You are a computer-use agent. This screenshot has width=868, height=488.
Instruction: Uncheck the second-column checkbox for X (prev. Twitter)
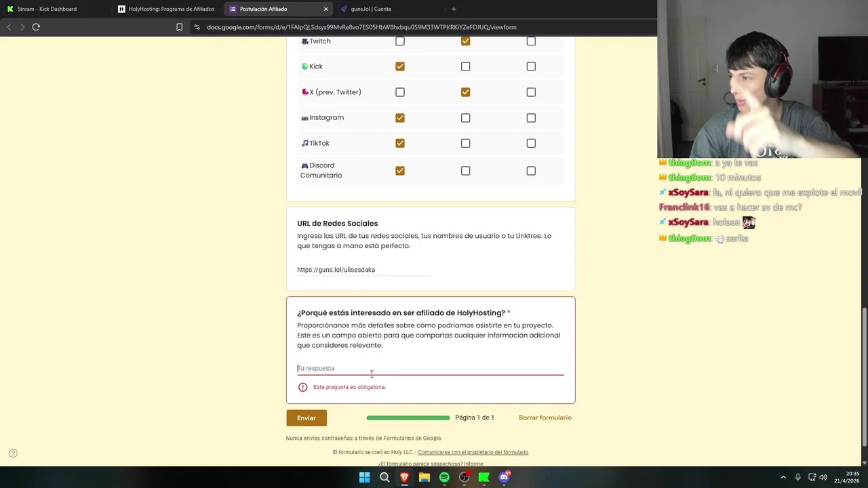(x=465, y=92)
